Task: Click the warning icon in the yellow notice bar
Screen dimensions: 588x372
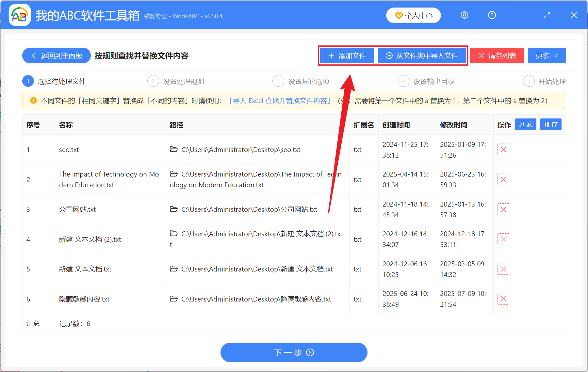Action: [33, 101]
